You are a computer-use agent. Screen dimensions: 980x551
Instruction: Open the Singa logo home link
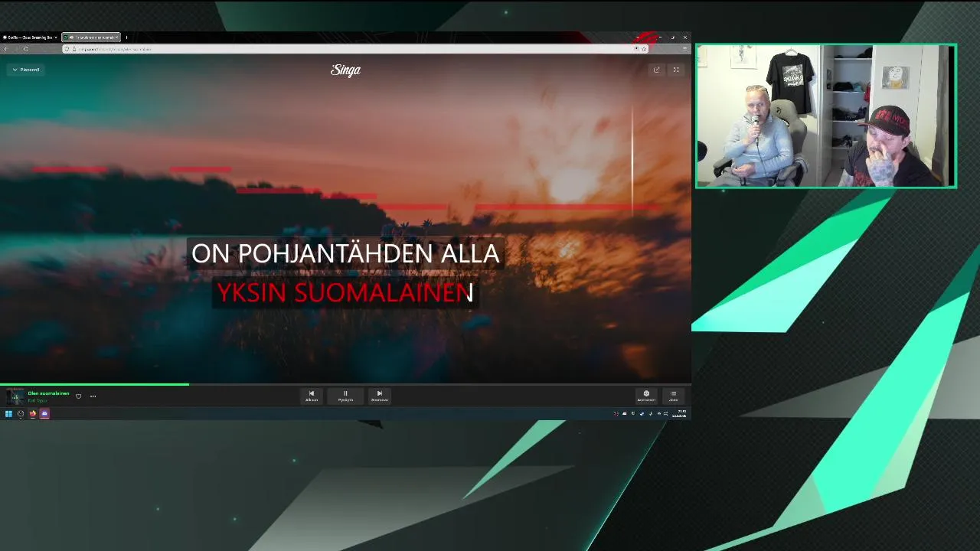pos(345,70)
